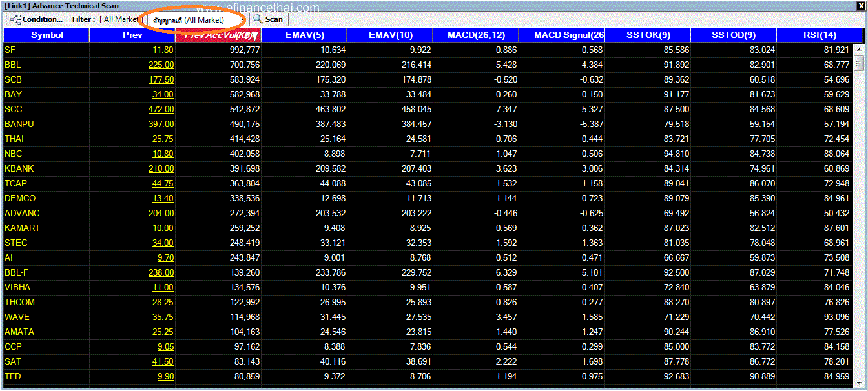Sort by the RSI(14) column header
The image size is (868, 391).
(x=820, y=35)
